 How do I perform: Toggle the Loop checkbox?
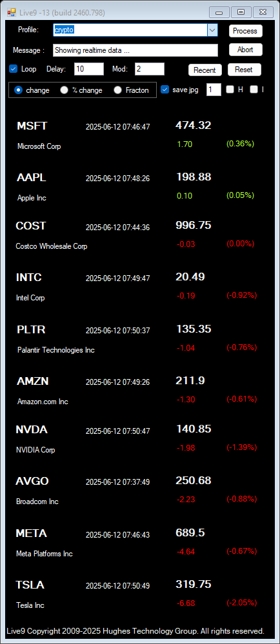(x=13, y=69)
